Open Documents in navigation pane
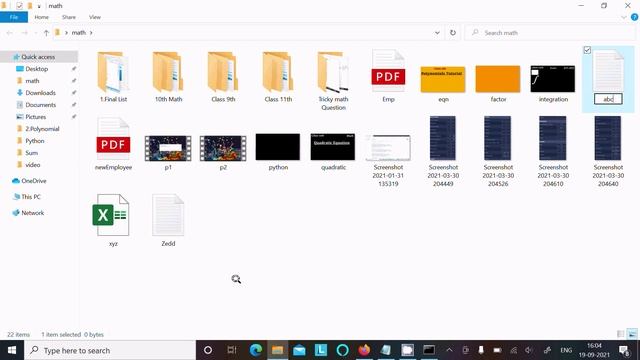The height and width of the screenshot is (360, 640). tap(40, 105)
